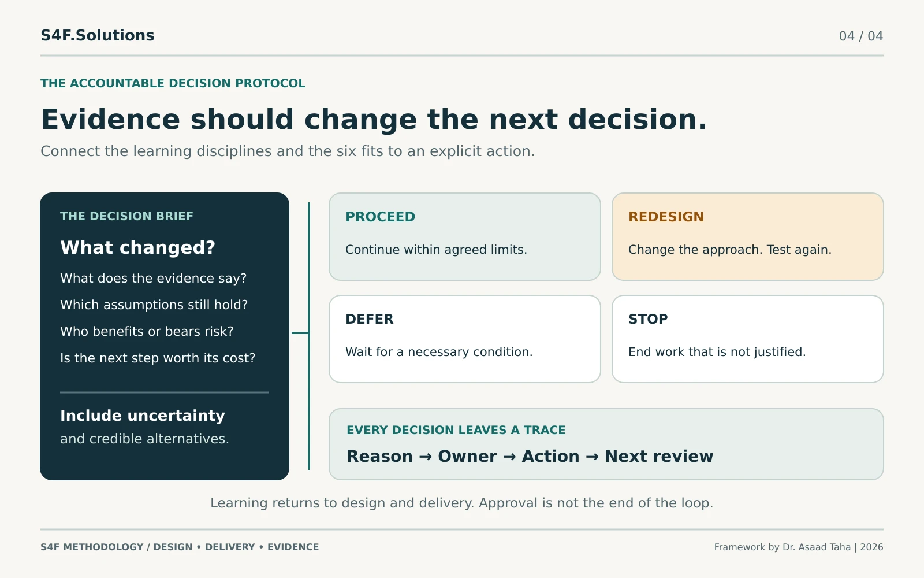Click 'What does the evidence say?' line
This screenshot has width=924, height=578.
point(153,279)
